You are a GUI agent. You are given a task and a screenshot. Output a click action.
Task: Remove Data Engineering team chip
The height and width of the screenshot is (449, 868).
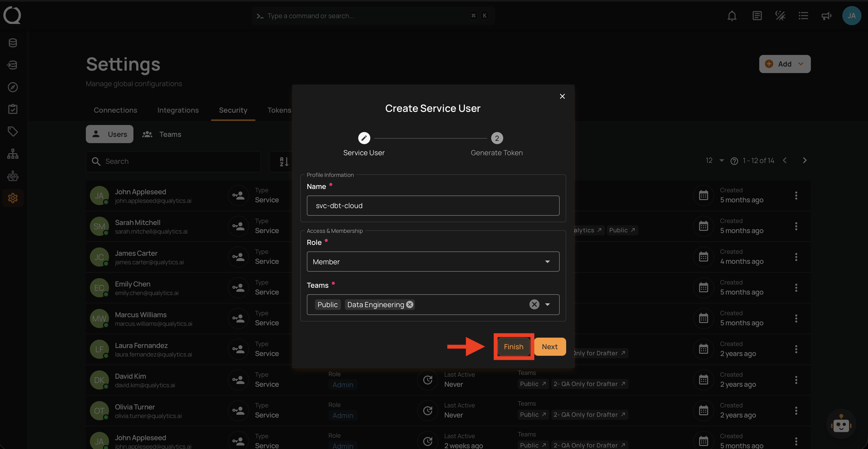409,305
